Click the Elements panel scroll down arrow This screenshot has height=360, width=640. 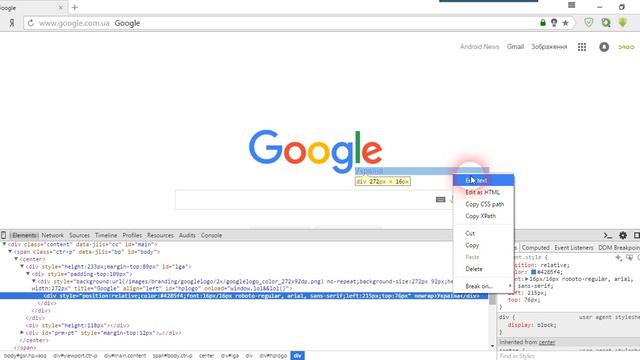492,346
